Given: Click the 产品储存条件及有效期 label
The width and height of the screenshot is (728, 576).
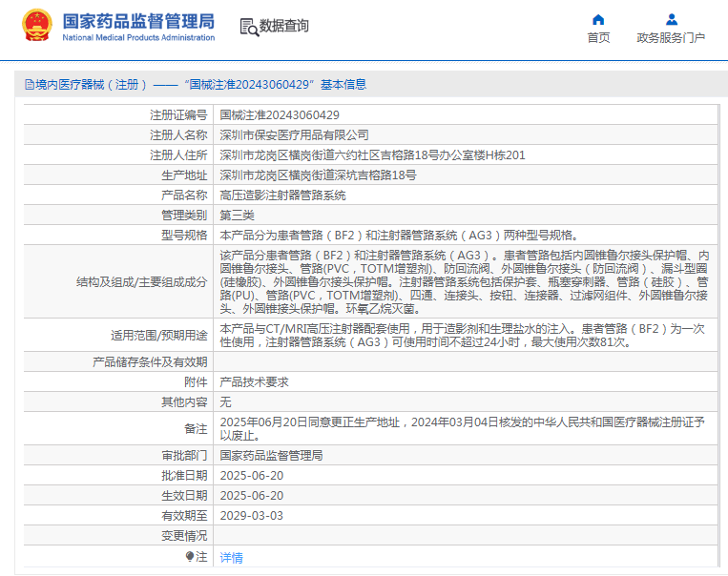Looking at the screenshot, I should click(150, 362).
